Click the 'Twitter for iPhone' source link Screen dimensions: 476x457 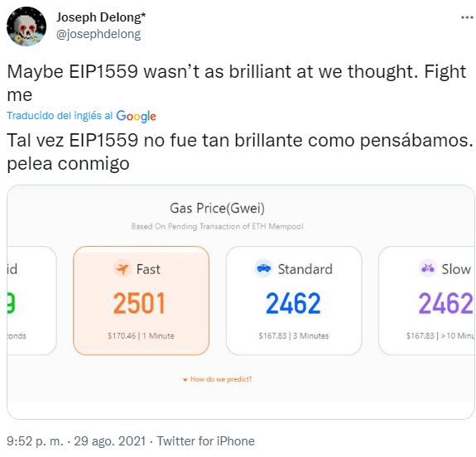(205, 441)
